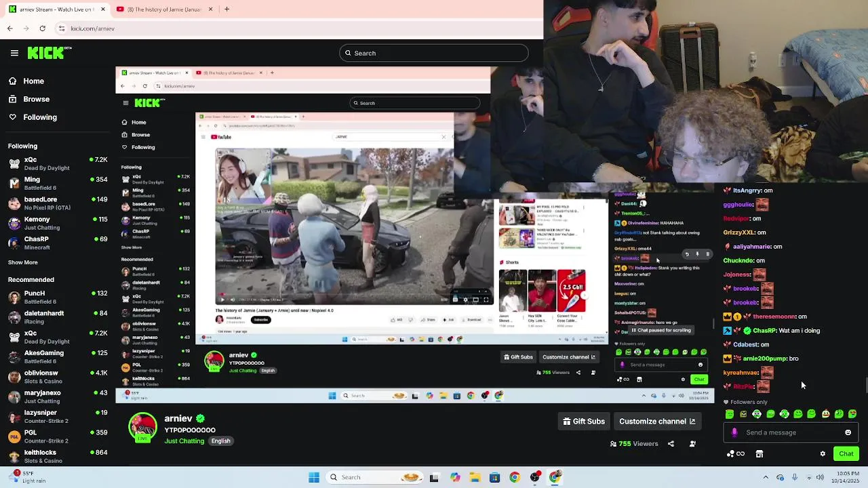Viewport: 868px width, 488px height.
Task: Open lazysniper Counter-Strike 2 channel
Action: click(x=57, y=416)
